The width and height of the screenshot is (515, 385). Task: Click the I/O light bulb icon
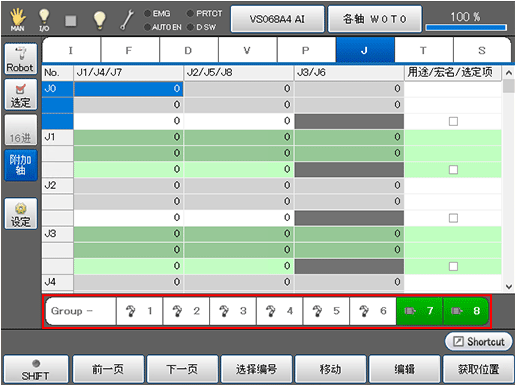coord(44,20)
